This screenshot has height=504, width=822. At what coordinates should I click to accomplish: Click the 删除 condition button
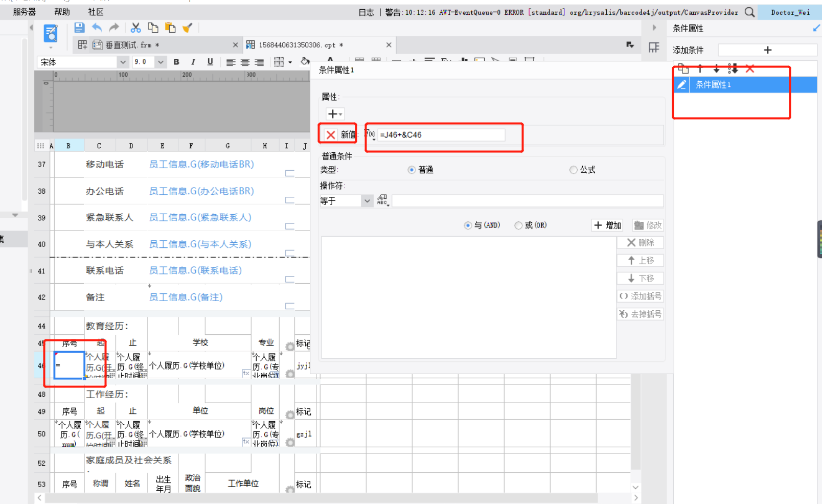pos(640,243)
